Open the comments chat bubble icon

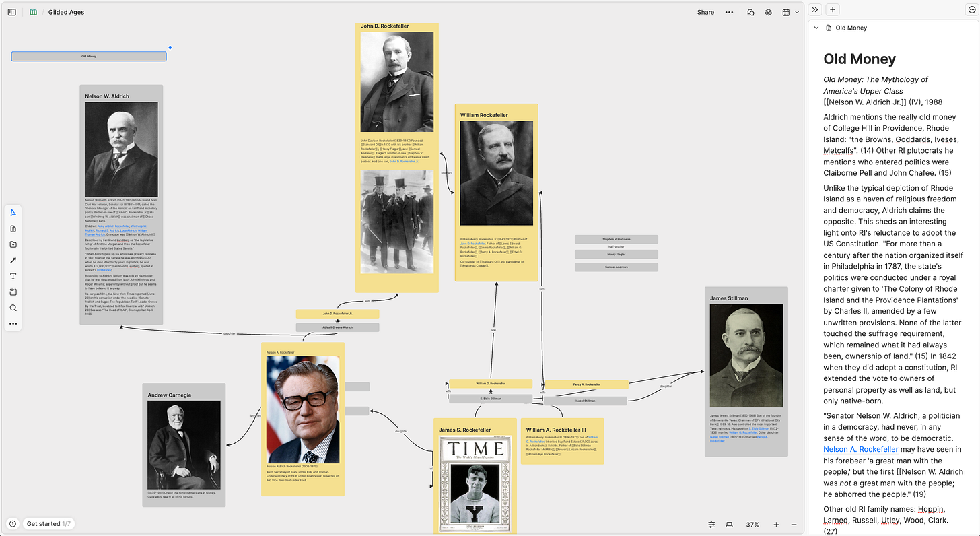[x=750, y=12]
